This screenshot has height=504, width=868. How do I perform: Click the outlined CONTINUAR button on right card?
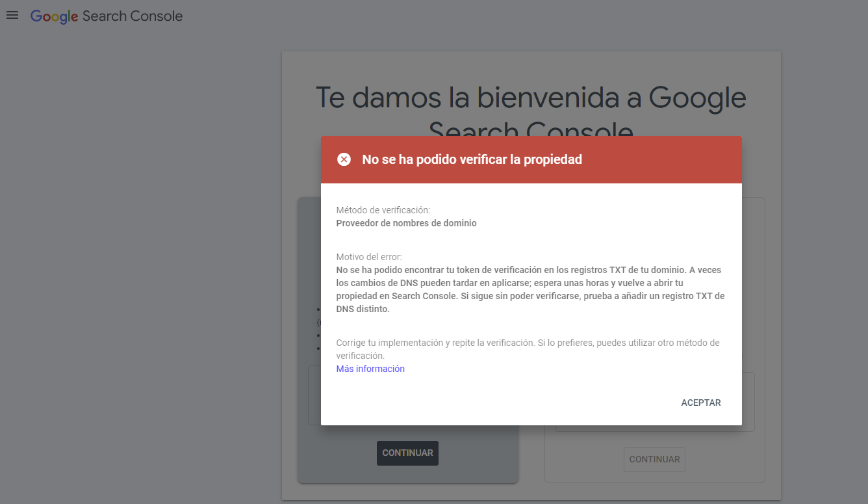click(654, 459)
